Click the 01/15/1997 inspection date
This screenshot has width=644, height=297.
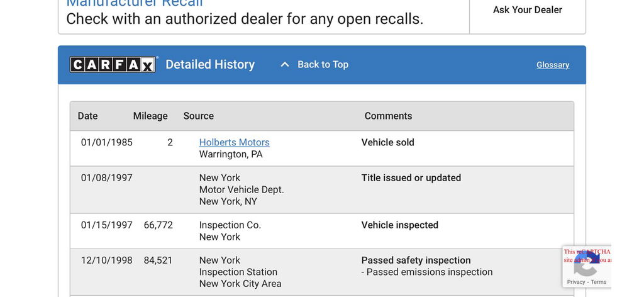click(106, 225)
